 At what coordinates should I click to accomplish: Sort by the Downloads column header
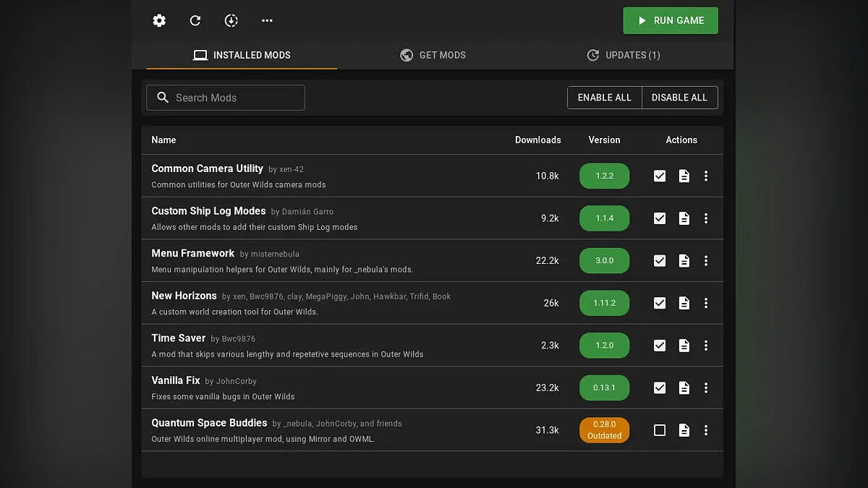[x=538, y=140]
